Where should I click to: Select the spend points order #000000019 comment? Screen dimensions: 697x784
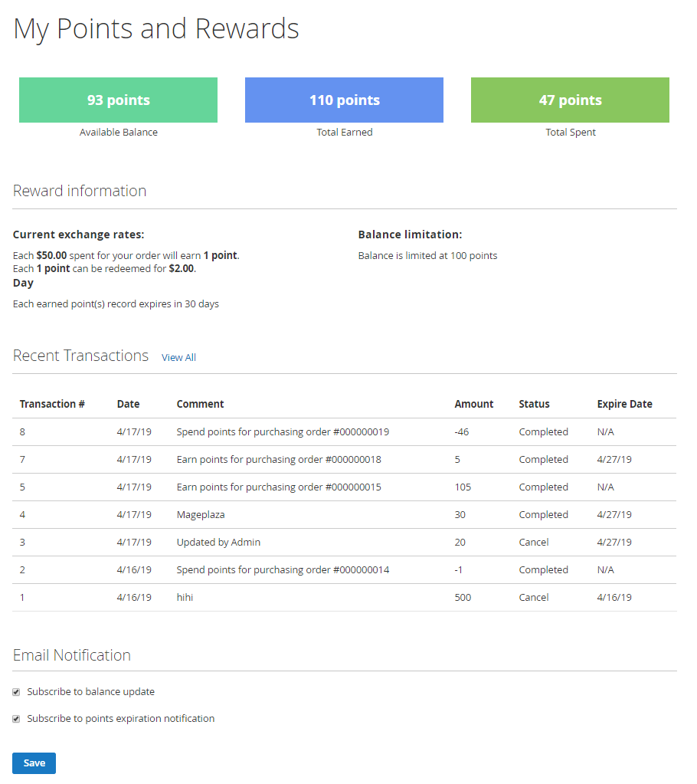283,432
